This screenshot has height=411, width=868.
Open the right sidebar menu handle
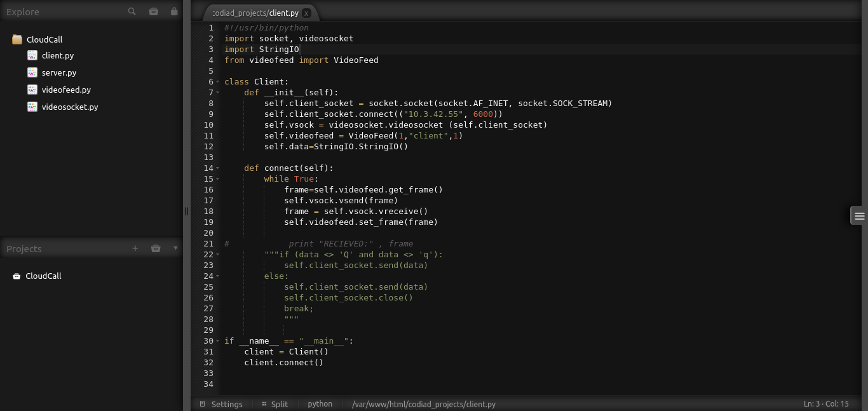tap(859, 216)
